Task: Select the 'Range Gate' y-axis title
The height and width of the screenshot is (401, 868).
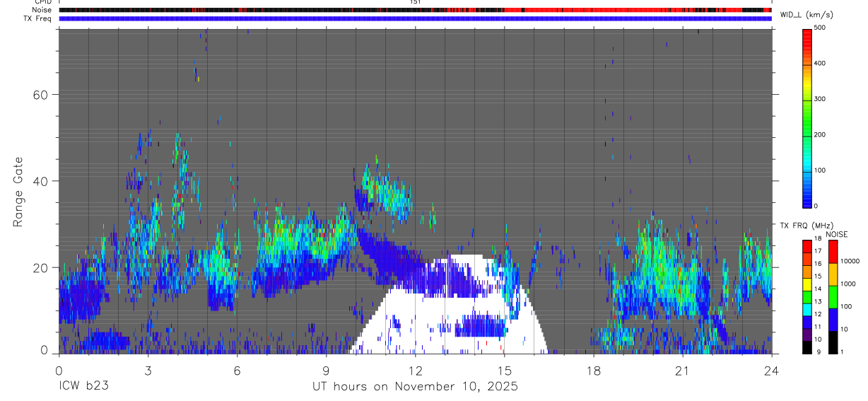Action: (18, 192)
